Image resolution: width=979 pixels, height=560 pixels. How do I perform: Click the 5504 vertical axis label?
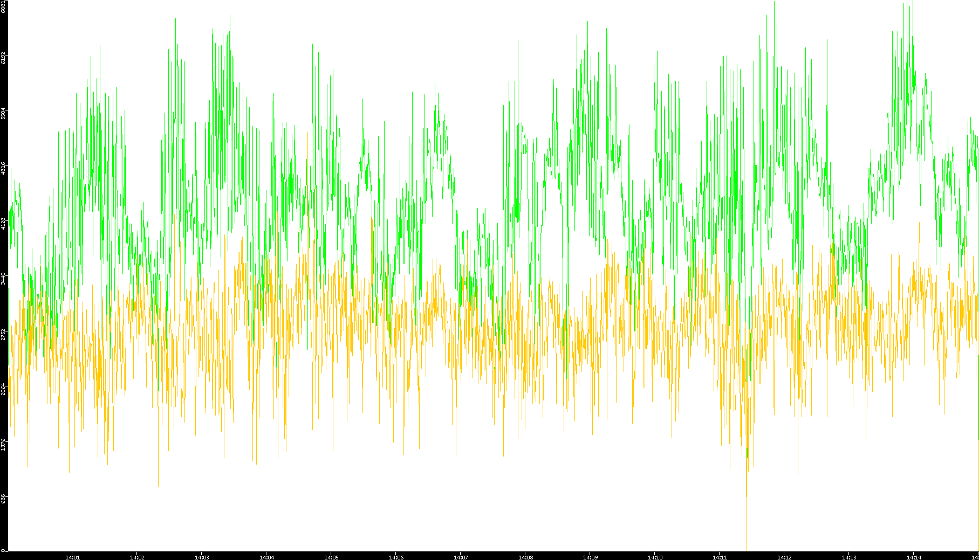pos(3,113)
